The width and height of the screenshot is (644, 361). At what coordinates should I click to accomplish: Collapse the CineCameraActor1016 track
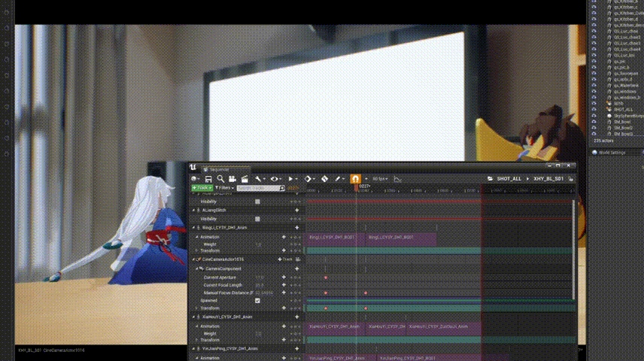click(194, 259)
